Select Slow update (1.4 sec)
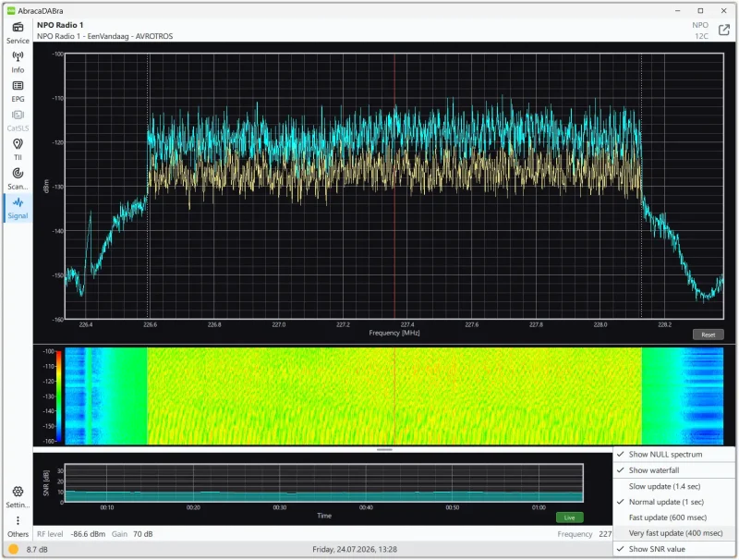The width and height of the screenshot is (739, 560). pos(674,486)
